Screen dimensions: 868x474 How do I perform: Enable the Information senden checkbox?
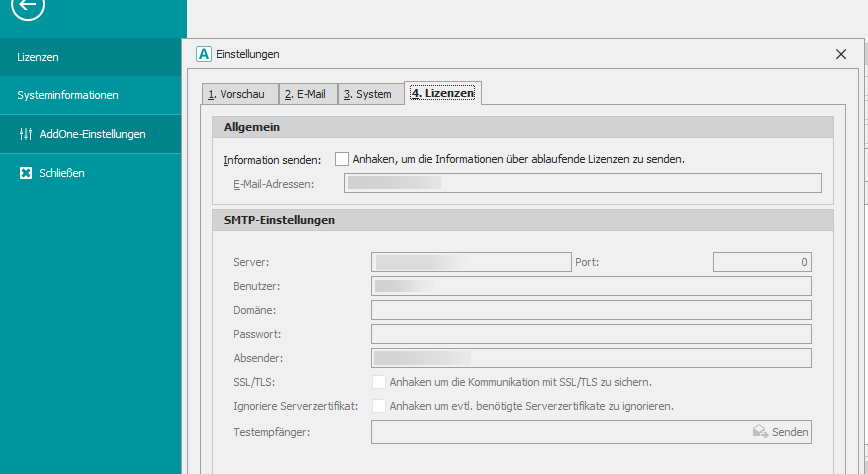click(x=342, y=159)
